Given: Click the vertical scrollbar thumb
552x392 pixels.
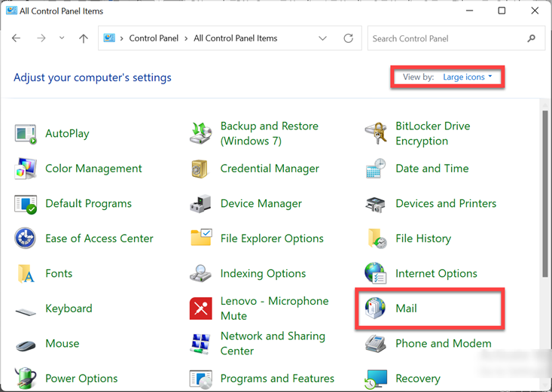Looking at the screenshot, I should point(545,196).
